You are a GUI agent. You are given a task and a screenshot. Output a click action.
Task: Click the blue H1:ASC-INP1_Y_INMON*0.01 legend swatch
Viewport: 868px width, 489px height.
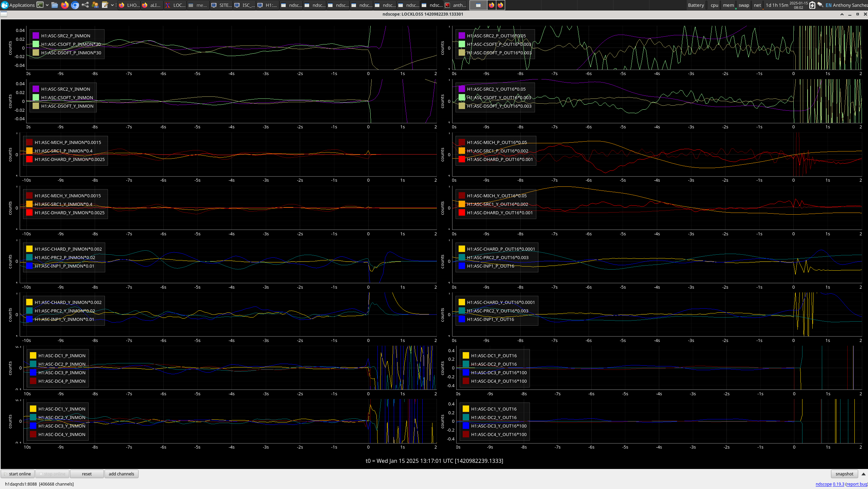click(29, 319)
